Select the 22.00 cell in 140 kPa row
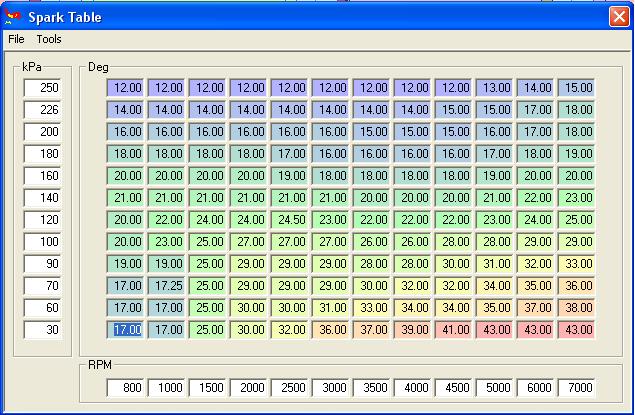The height and width of the screenshot is (415, 635). point(535,198)
